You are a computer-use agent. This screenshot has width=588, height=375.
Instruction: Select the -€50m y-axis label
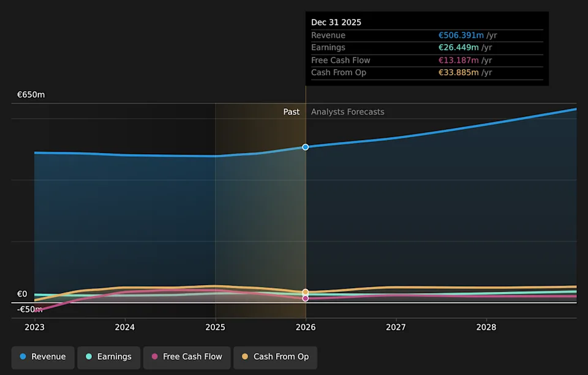(x=30, y=310)
